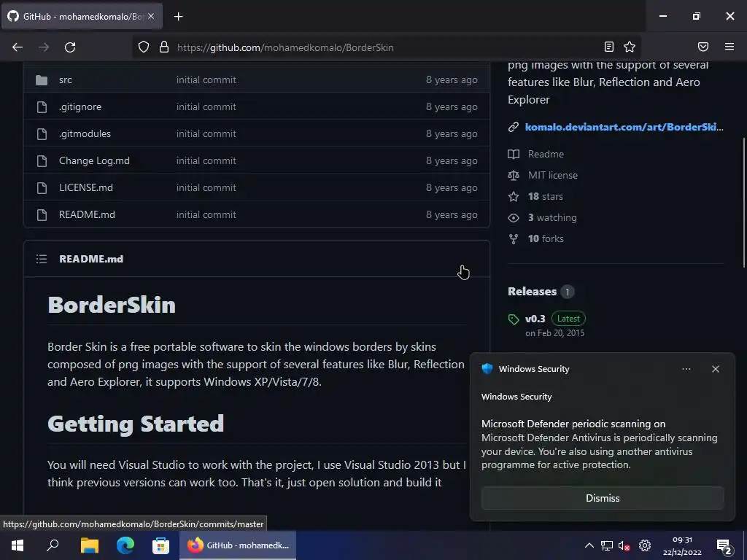Viewport: 747px width, 560px height.
Task: View 10 forks
Action: [546, 238]
